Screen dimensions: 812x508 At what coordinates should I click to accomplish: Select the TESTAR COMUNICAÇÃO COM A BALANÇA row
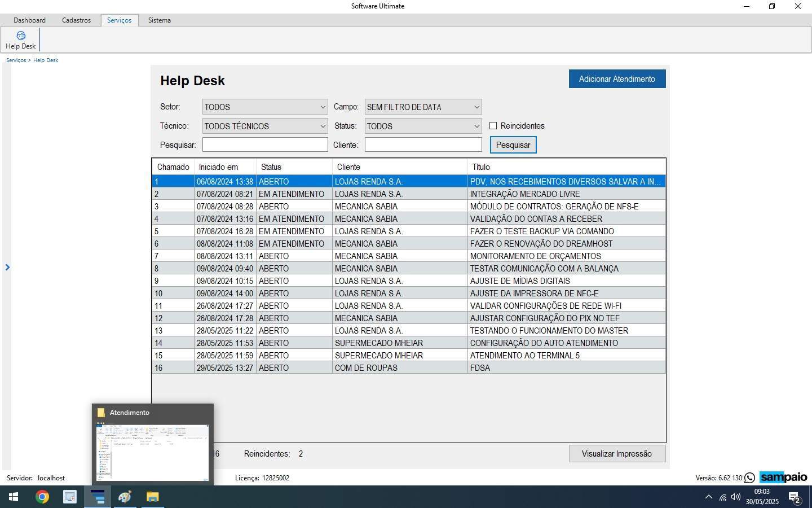409,269
